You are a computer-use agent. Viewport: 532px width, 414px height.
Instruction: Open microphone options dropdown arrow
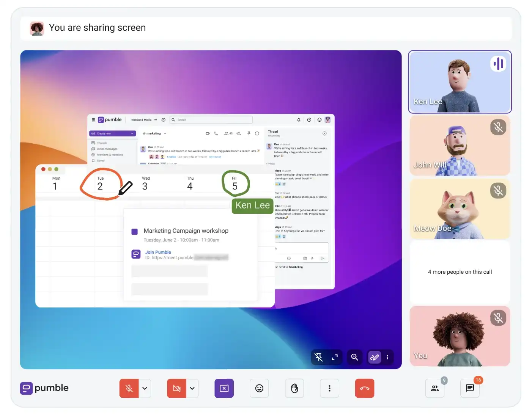pyautogui.click(x=145, y=388)
